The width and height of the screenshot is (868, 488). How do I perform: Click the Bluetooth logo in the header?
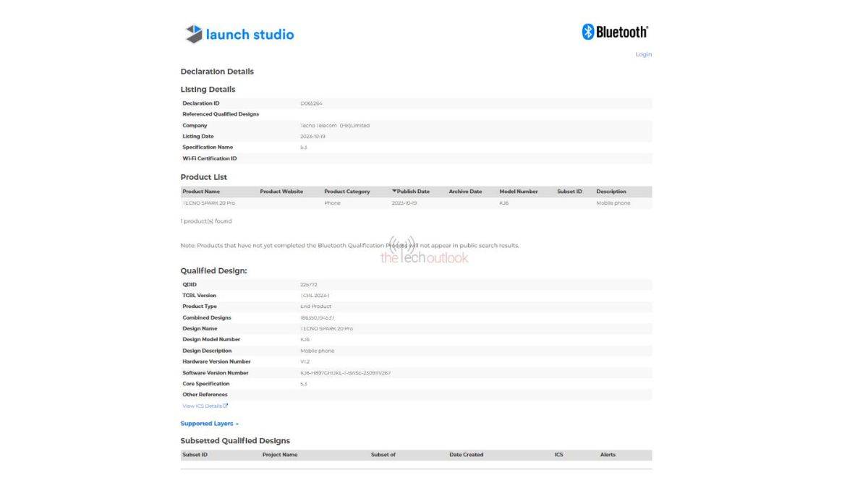point(615,31)
